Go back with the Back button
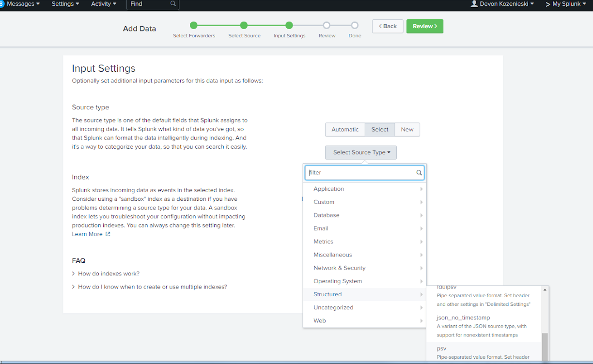Image resolution: width=593 pixels, height=364 pixels. (388, 26)
